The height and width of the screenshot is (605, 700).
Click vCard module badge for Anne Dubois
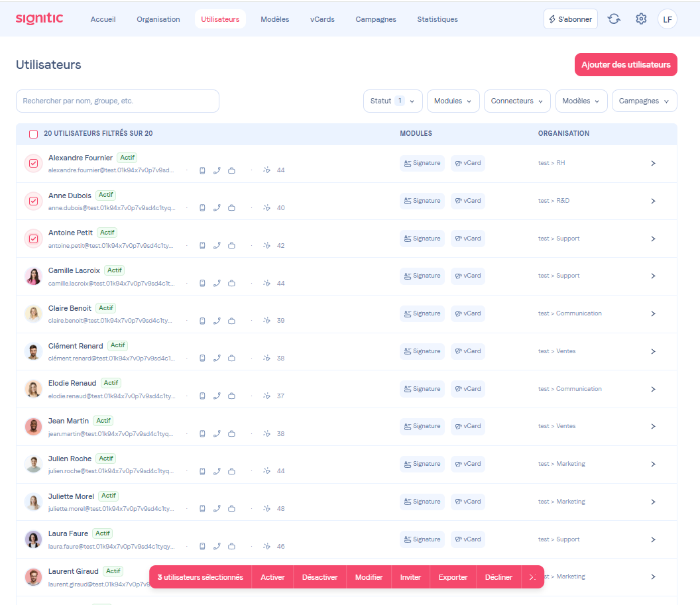tap(468, 201)
